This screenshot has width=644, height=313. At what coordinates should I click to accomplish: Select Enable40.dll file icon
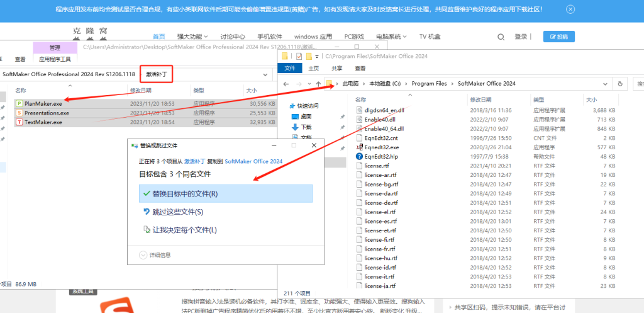click(359, 119)
